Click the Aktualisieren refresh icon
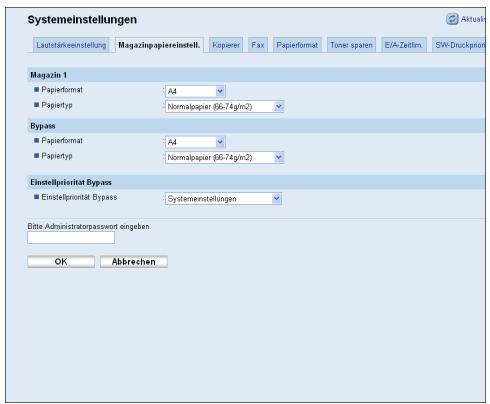490x404 pixels. [452, 19]
